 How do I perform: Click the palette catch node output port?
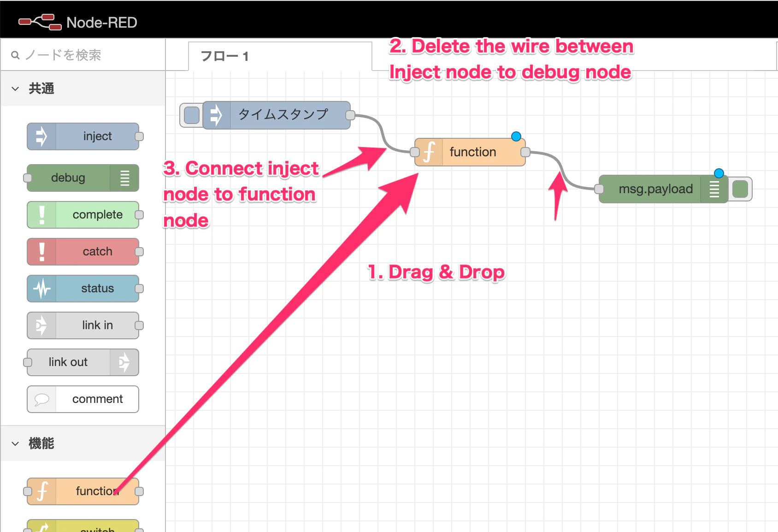[139, 252]
